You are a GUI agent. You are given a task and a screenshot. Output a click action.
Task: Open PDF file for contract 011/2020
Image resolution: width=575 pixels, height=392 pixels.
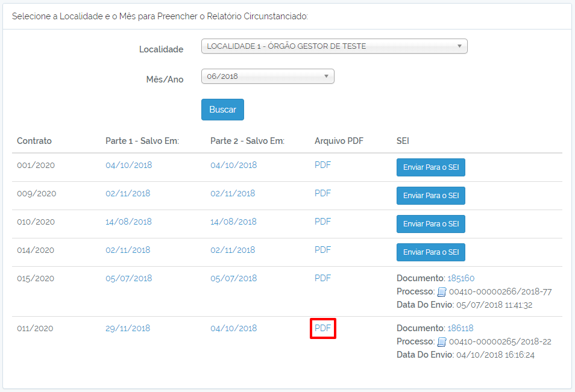tap(322, 328)
